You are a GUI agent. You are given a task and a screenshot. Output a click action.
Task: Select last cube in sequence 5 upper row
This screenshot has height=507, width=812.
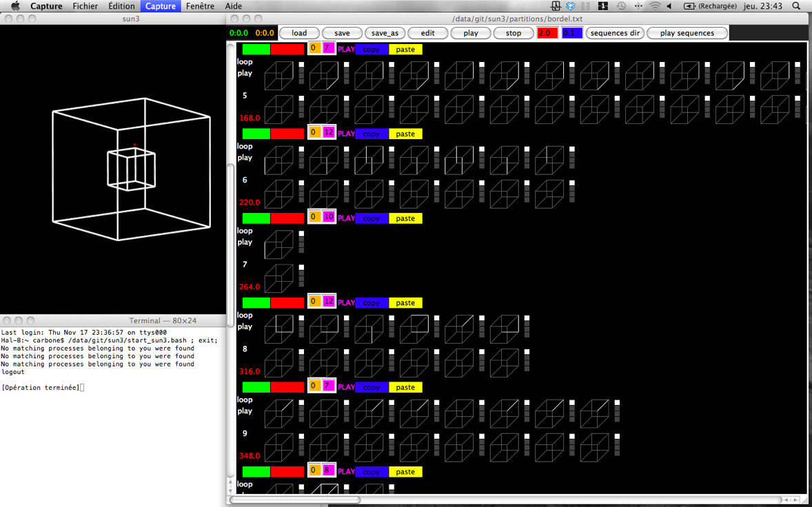click(x=775, y=76)
